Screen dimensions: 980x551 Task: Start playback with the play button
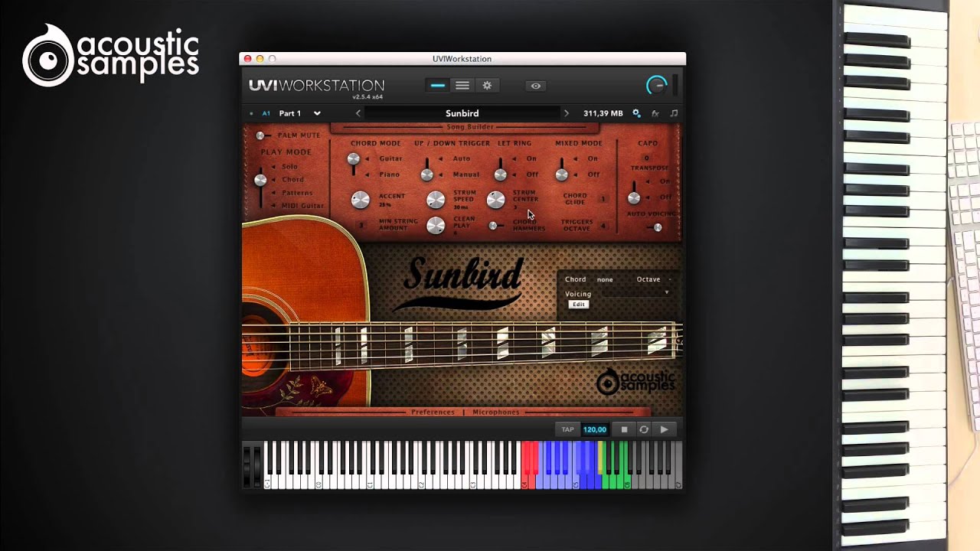664,429
